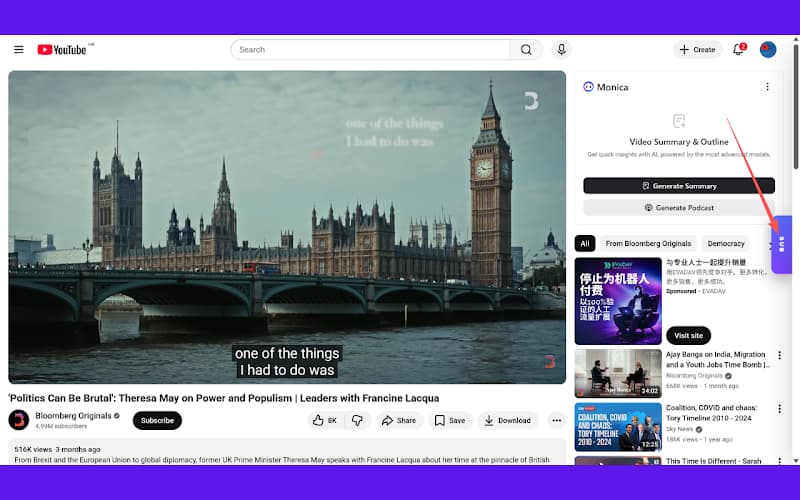Click 4.99M subscribers text

click(61, 426)
